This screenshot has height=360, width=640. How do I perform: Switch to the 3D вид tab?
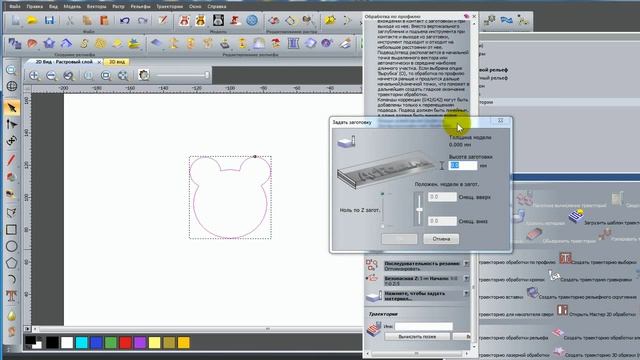point(117,62)
